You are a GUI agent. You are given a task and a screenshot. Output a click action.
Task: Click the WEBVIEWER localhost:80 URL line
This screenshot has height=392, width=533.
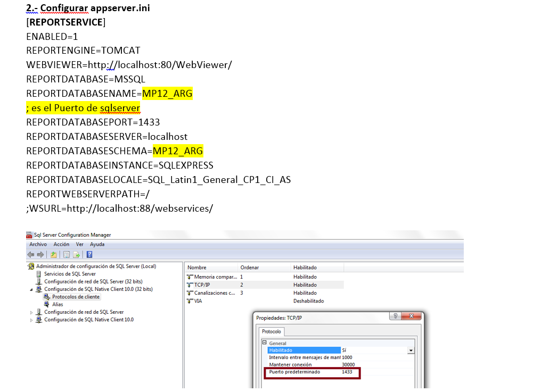tap(129, 65)
